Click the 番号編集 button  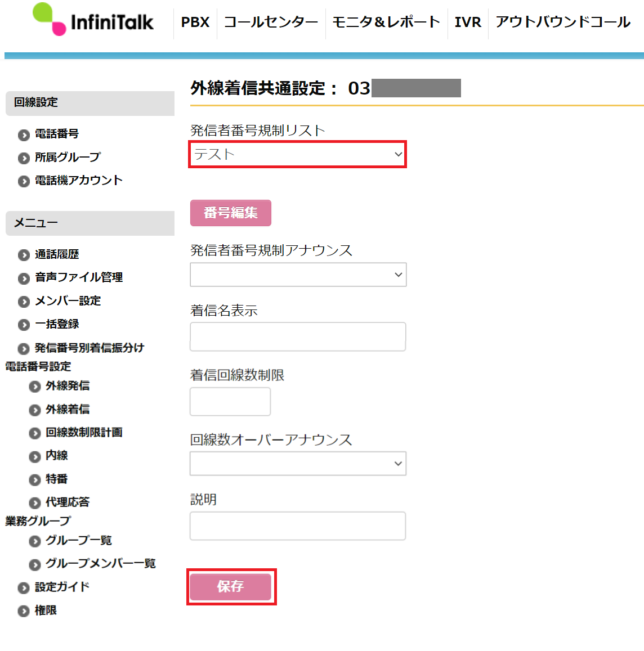pos(231,213)
